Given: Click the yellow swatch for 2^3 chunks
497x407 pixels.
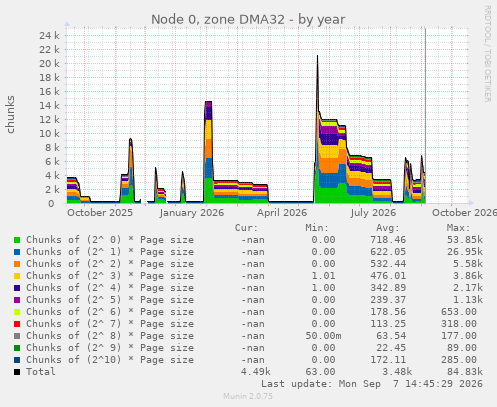Looking at the screenshot, I should click(x=17, y=276).
